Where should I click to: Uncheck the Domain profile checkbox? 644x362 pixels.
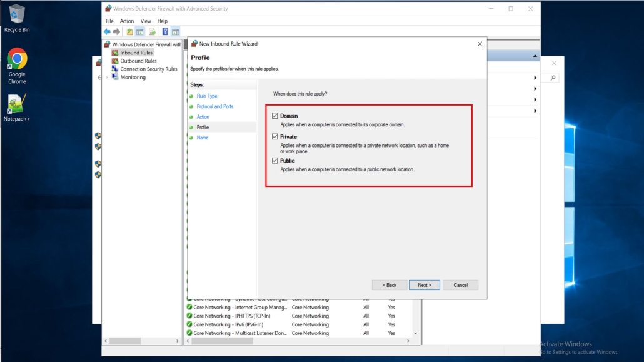pyautogui.click(x=274, y=116)
